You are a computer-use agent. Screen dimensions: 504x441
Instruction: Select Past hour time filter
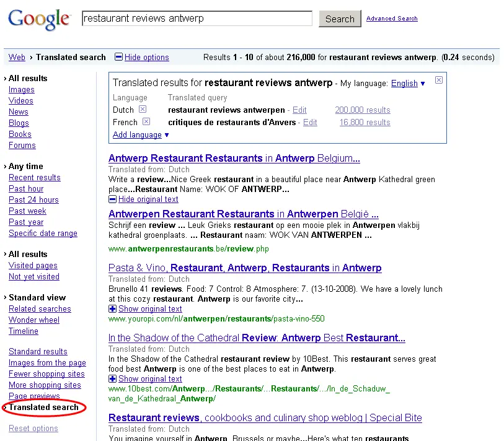coord(26,188)
